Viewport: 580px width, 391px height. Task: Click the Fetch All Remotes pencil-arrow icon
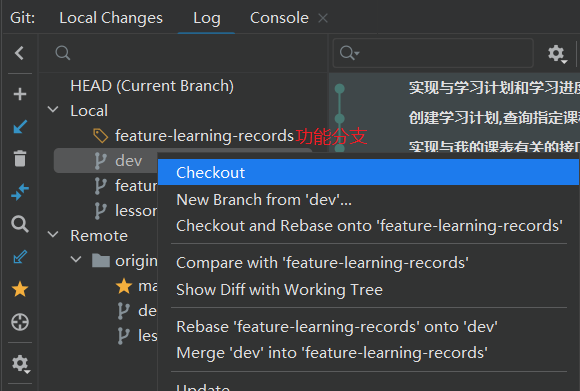tap(20, 257)
